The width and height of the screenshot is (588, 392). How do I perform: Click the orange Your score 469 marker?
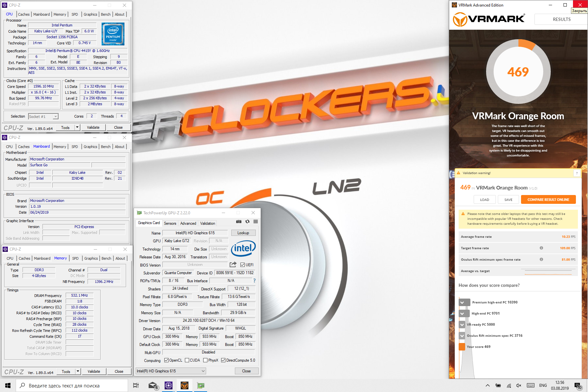click(462, 347)
